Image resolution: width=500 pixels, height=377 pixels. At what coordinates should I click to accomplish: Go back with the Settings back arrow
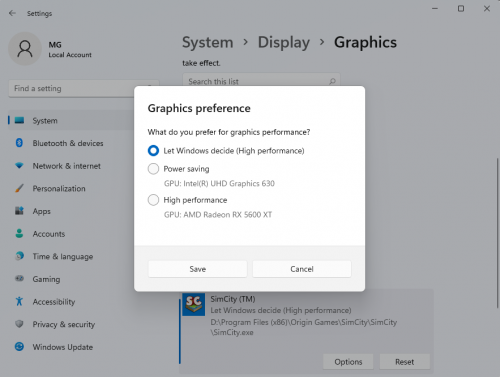coord(12,13)
